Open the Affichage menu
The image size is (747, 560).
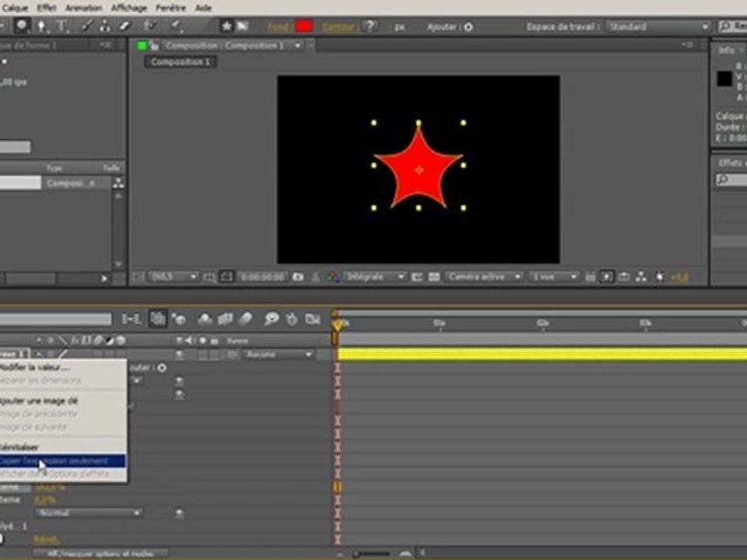tap(128, 8)
